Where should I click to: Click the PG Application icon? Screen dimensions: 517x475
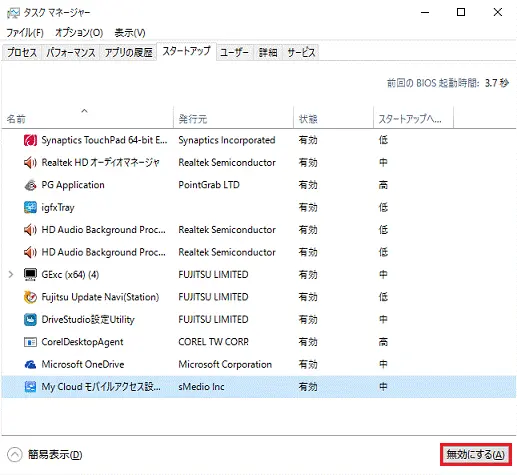coord(30,185)
